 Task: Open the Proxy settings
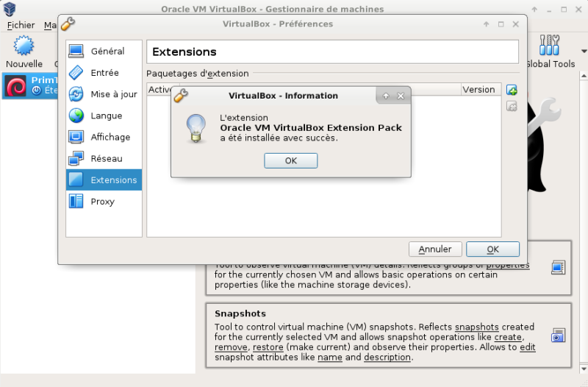104,201
